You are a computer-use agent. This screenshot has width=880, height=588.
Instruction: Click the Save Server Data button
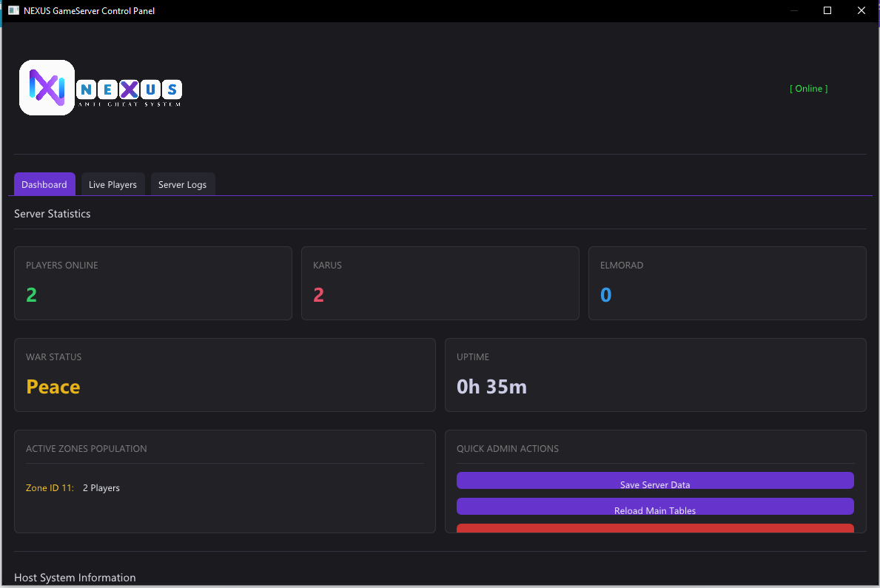point(655,480)
